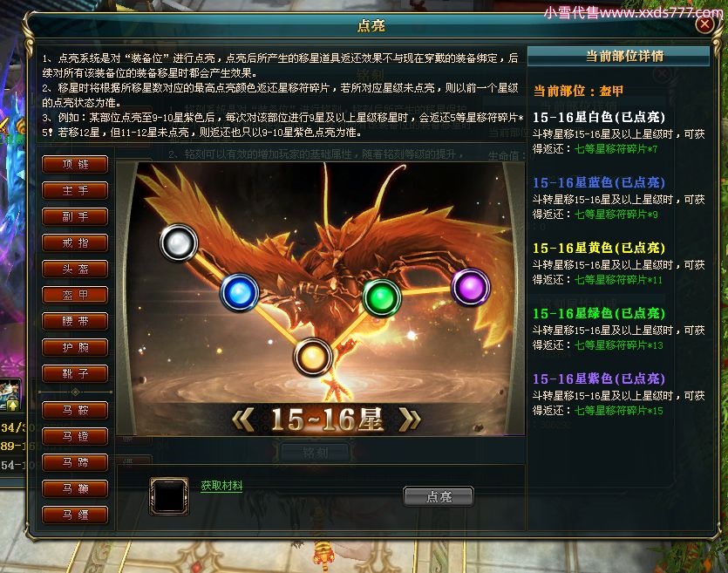Select the blue star orb
Image resolution: width=728 pixels, height=573 pixels.
[240, 292]
